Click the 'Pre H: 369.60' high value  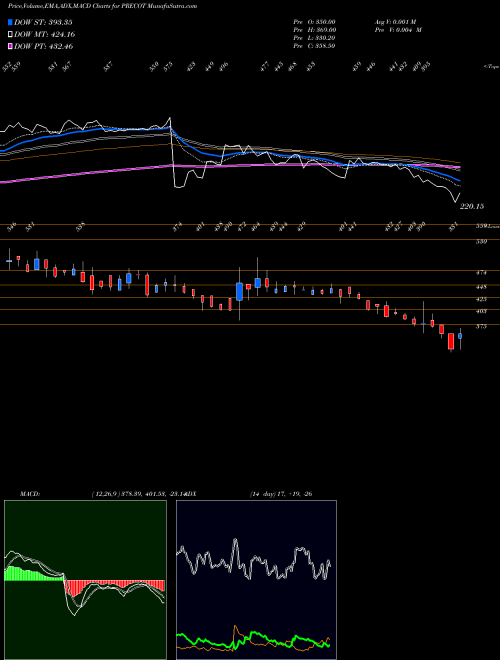(314, 30)
